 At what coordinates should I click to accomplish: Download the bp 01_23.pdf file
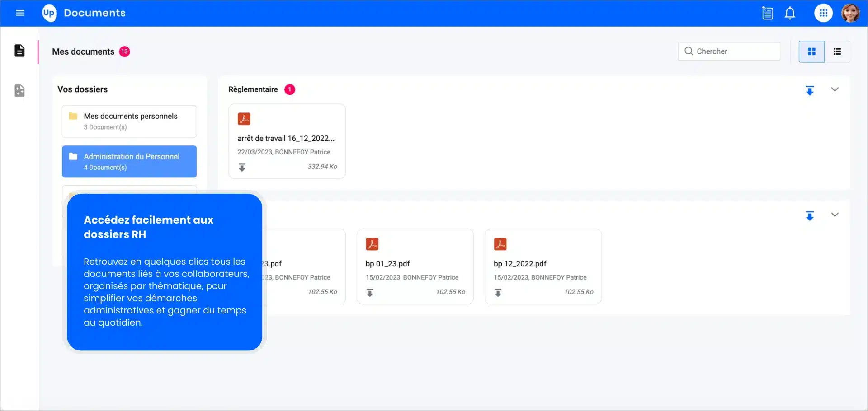370,293
